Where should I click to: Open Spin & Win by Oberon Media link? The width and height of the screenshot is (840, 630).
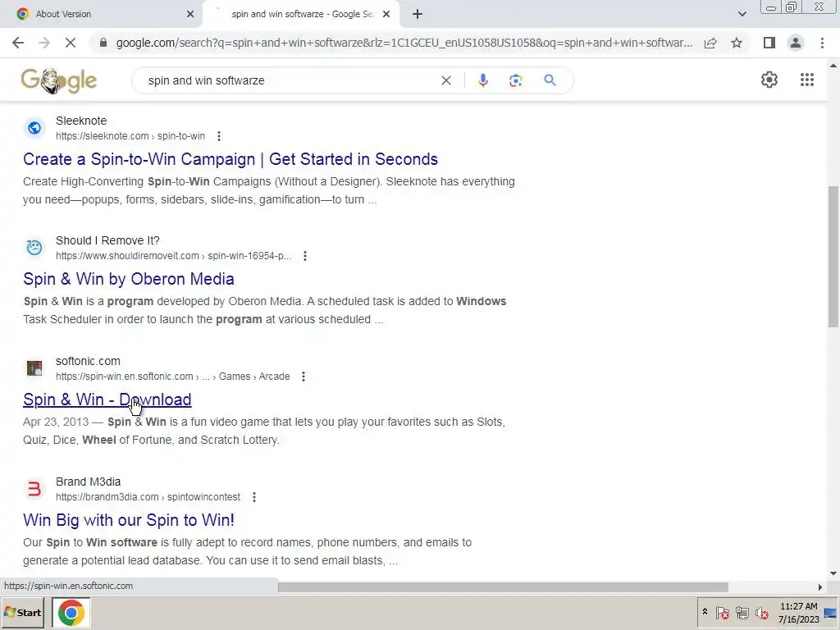coord(129,279)
